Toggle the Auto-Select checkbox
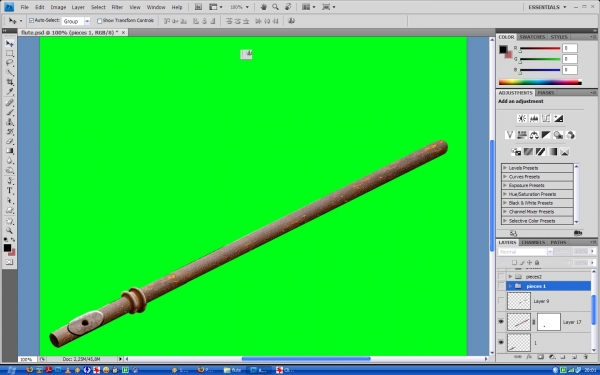Screen dimensions: 600x375 point(31,21)
